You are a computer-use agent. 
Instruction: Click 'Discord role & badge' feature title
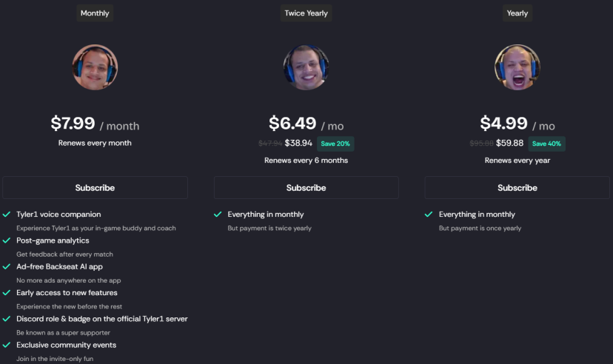point(102,319)
